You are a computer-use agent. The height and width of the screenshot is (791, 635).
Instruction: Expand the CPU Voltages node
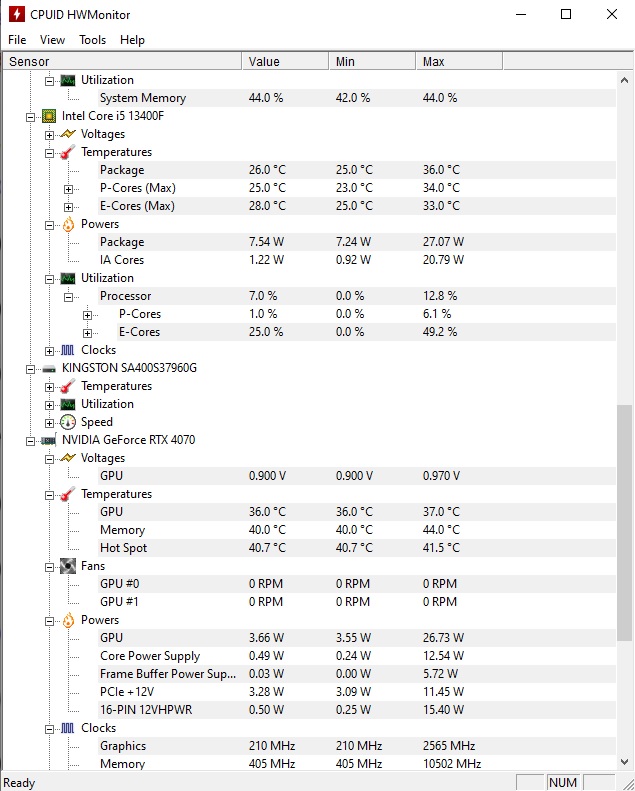tap(50, 134)
